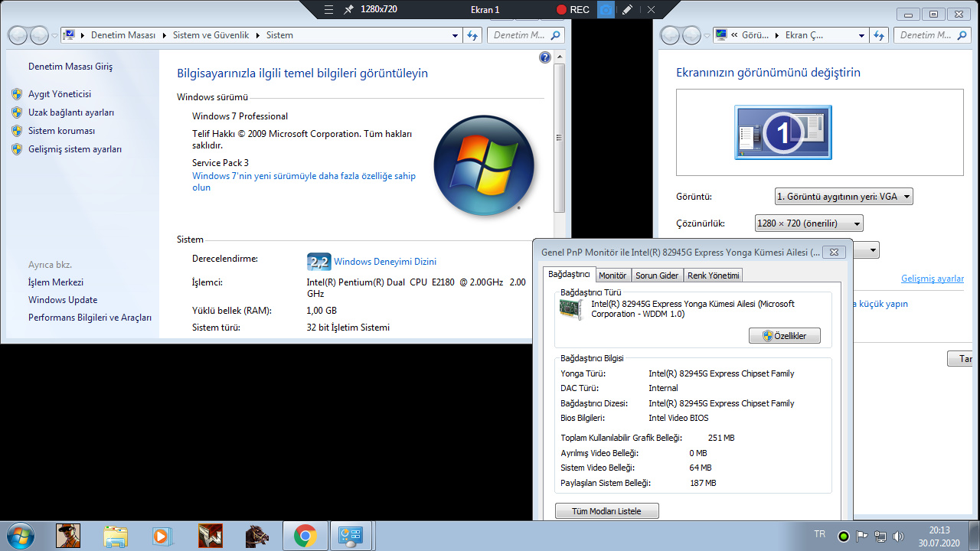Click the Ekran Ç... breadcrumb in Display window

(804, 35)
